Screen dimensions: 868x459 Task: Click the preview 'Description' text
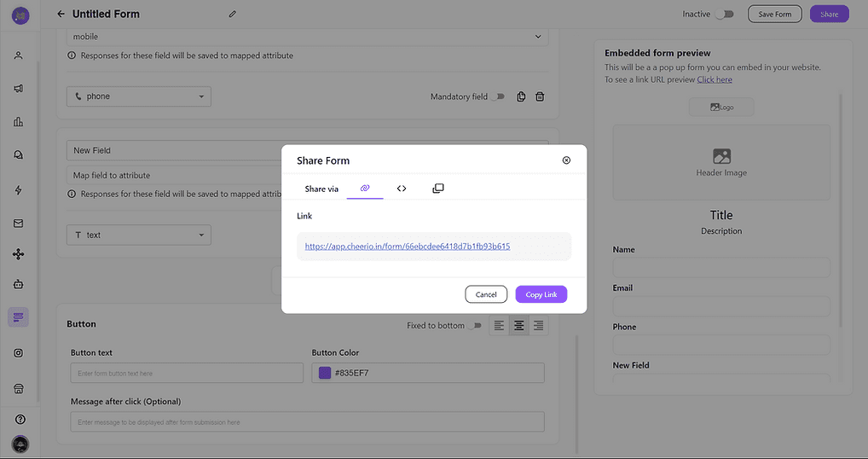click(721, 231)
